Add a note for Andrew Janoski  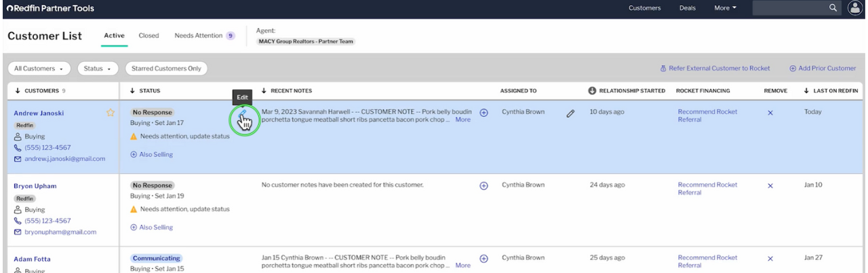click(x=484, y=113)
